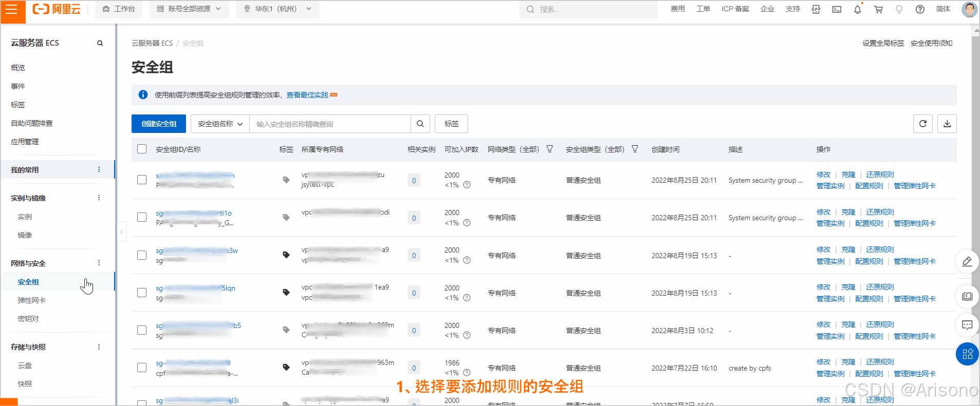Open 安全使用须知 link

click(931, 43)
